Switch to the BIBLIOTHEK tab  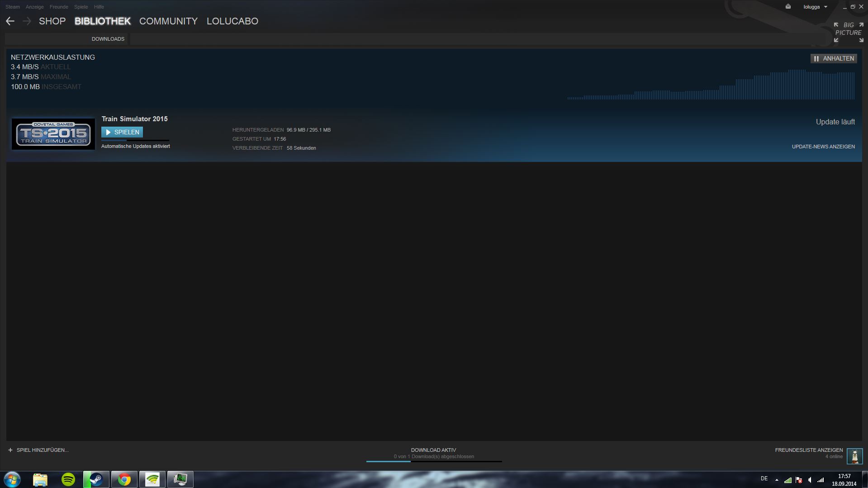[x=103, y=21]
